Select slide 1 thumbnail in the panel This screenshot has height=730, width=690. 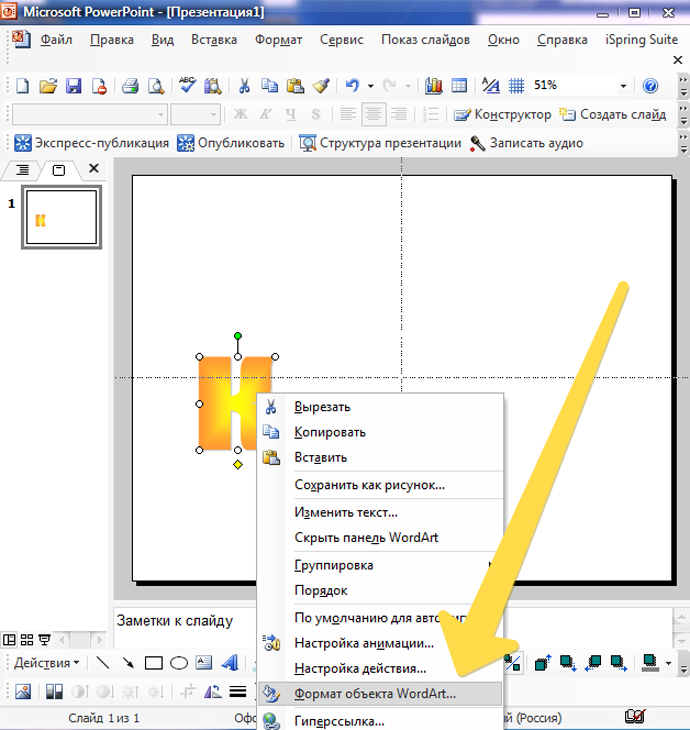[61, 217]
